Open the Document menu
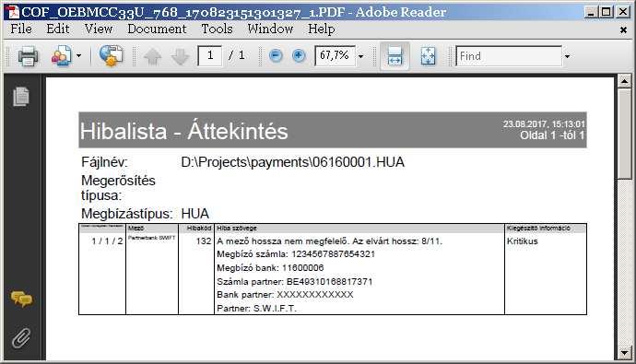636x364 pixels. click(157, 29)
